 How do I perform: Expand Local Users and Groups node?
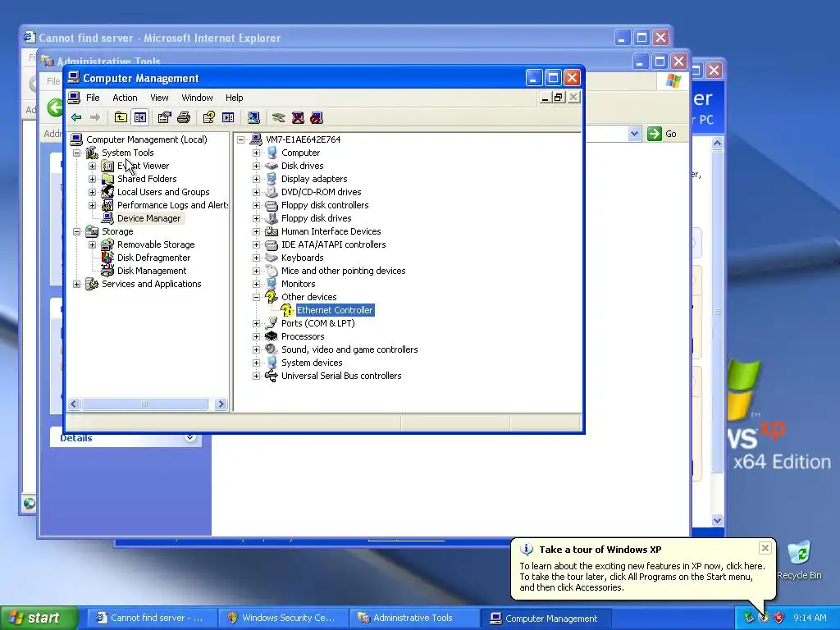(92, 192)
